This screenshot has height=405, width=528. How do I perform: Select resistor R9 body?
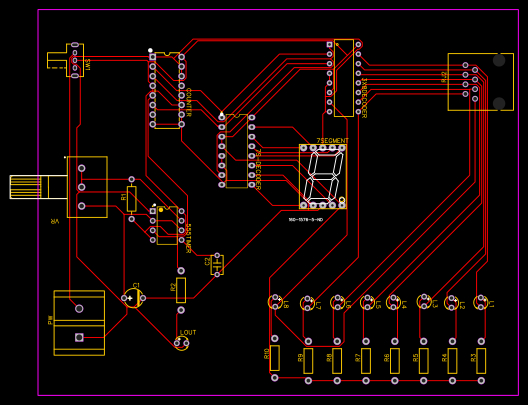(308, 361)
